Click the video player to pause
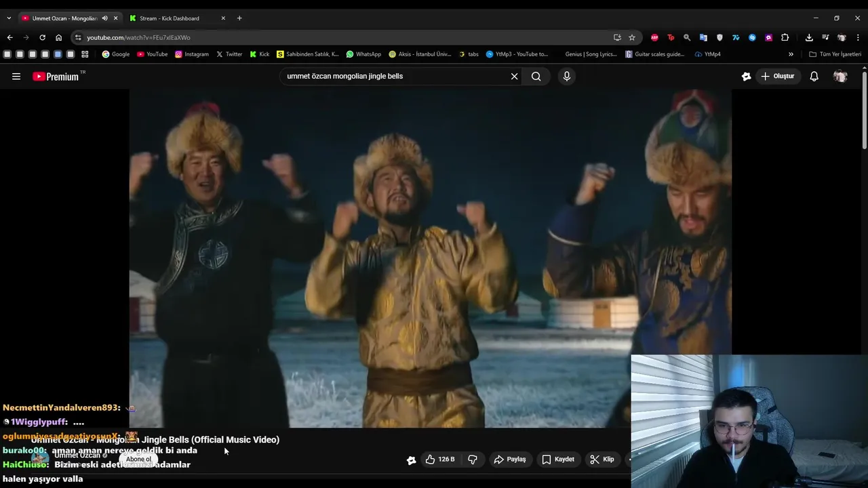Image resolution: width=868 pixels, height=488 pixels. click(430, 258)
